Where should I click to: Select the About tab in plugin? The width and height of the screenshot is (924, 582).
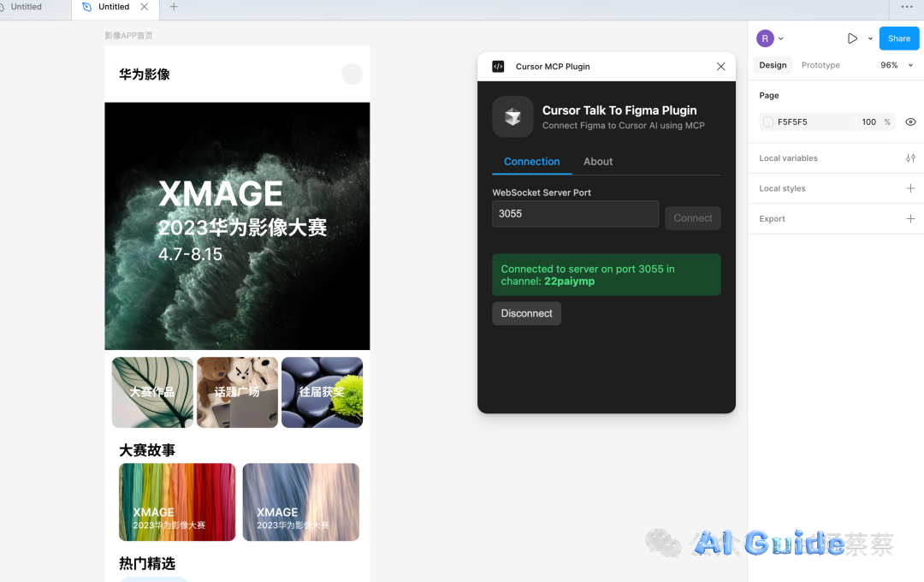coord(598,162)
